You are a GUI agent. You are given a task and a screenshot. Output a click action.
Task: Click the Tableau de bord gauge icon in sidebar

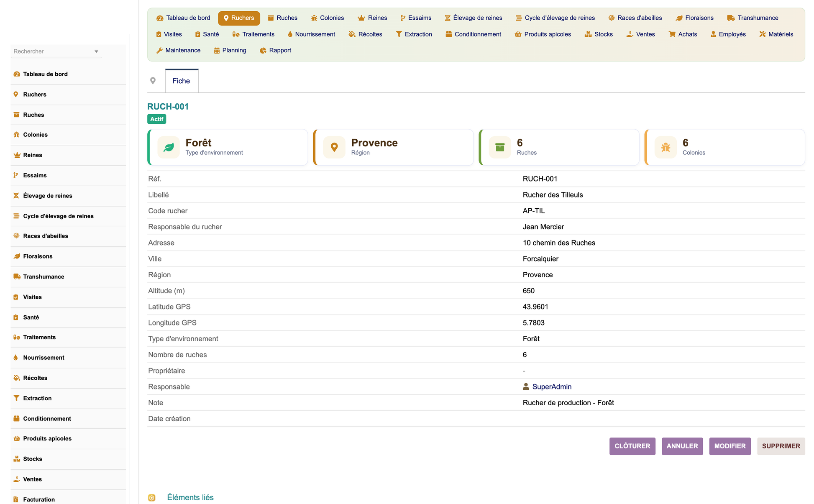(x=17, y=74)
